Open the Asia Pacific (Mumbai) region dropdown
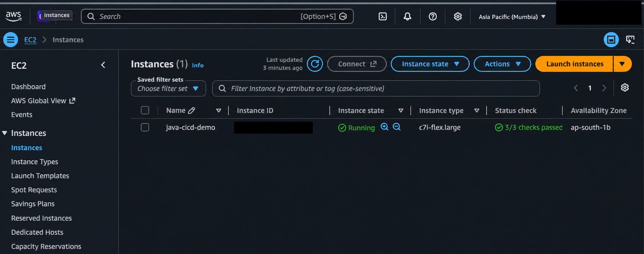The height and width of the screenshot is (254, 644). (512, 17)
